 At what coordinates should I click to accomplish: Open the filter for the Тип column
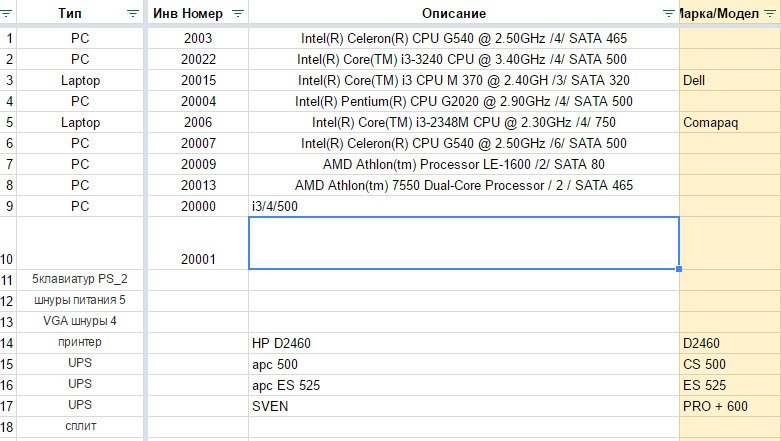[x=133, y=13]
